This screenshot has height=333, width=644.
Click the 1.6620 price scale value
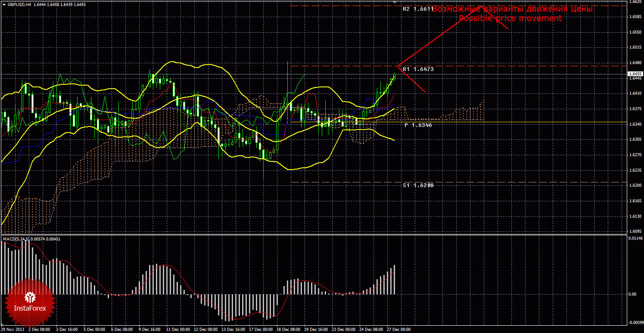[x=635, y=2]
